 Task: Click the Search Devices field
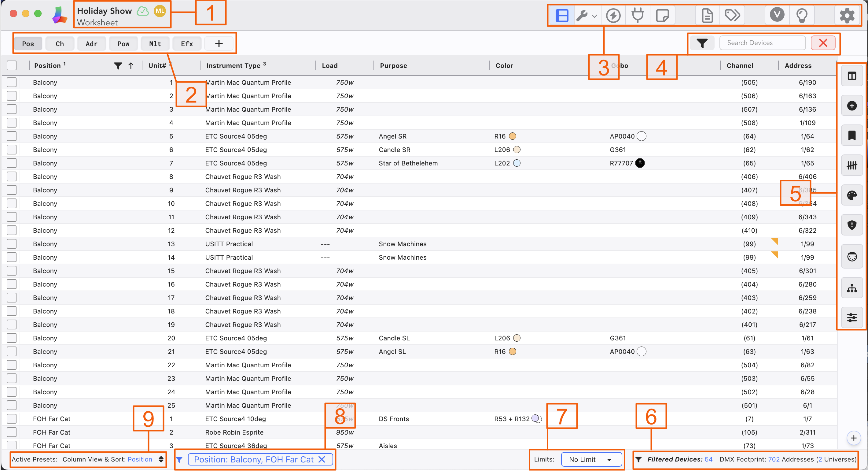coord(762,43)
